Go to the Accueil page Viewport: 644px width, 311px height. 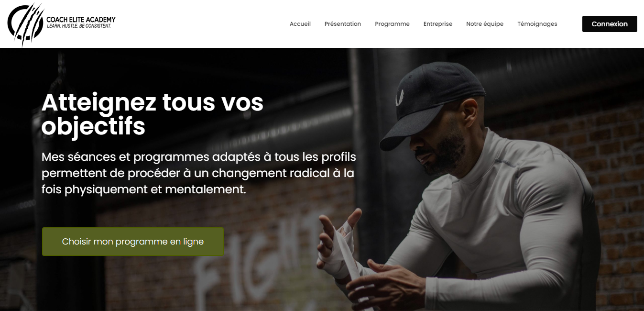click(300, 24)
